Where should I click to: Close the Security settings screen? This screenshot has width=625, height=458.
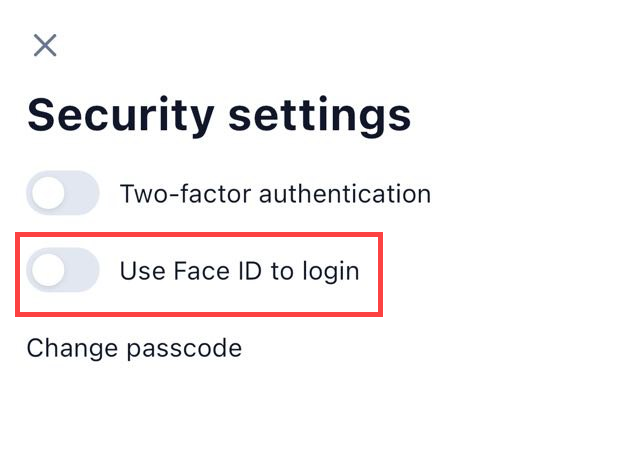tap(45, 45)
